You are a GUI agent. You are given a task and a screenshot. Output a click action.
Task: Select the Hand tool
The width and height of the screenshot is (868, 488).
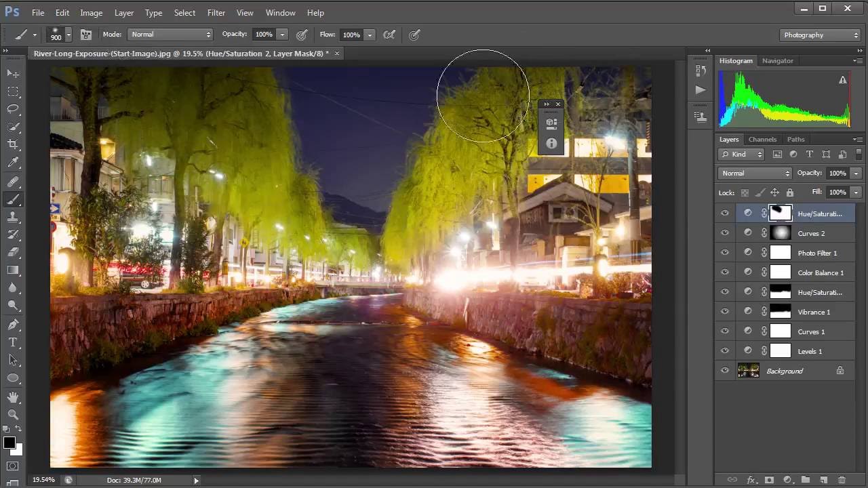tap(13, 397)
